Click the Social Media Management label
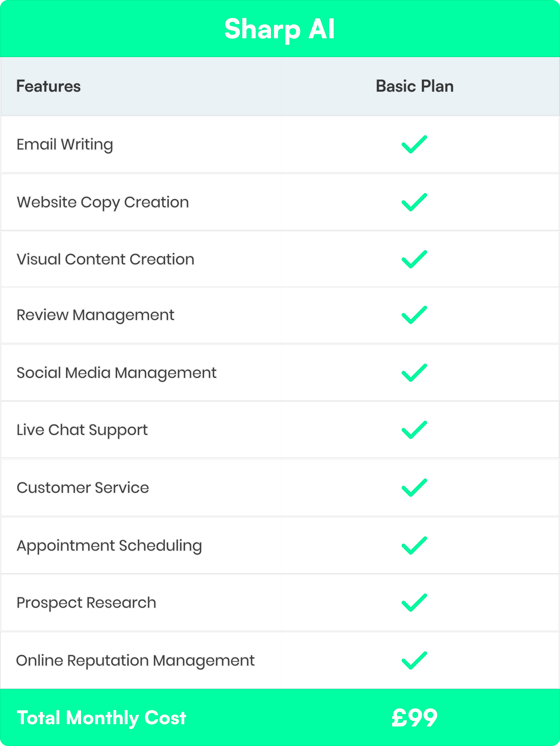Screen dimensions: 560x746 (x=116, y=373)
